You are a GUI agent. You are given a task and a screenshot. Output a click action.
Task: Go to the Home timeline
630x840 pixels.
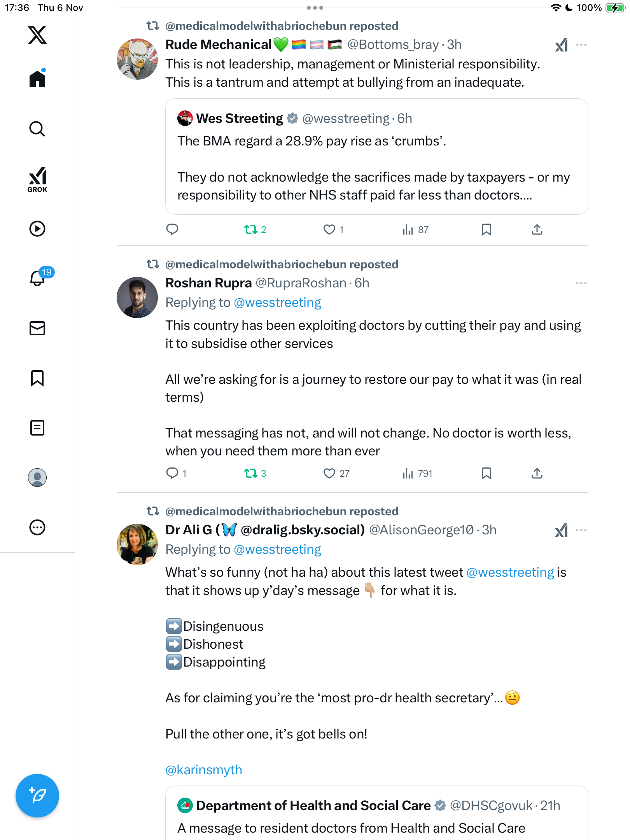(x=37, y=79)
